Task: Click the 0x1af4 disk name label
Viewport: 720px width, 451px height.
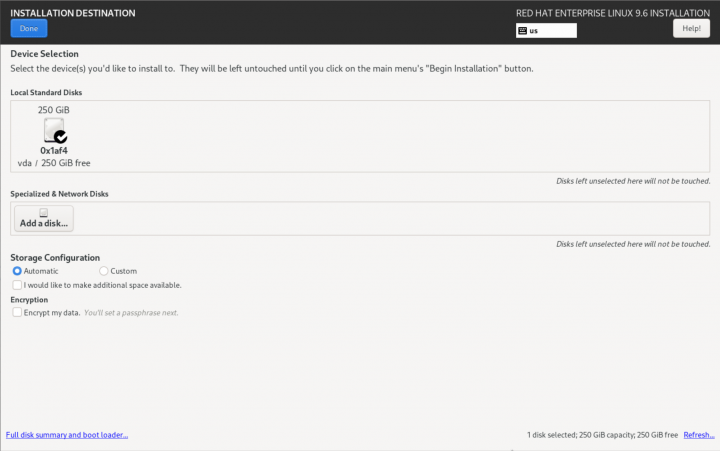Action: (54, 151)
